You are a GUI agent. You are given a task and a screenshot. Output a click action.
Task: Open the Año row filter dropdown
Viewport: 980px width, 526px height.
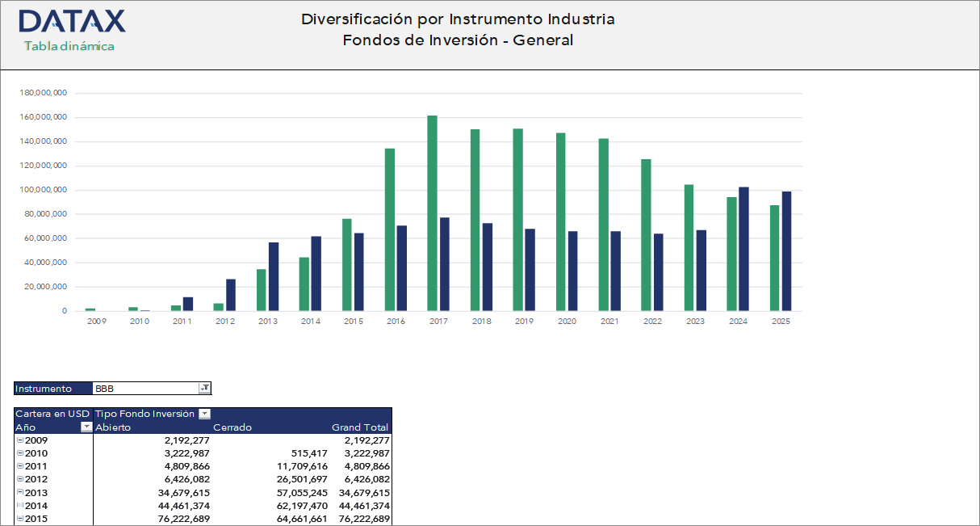86,427
